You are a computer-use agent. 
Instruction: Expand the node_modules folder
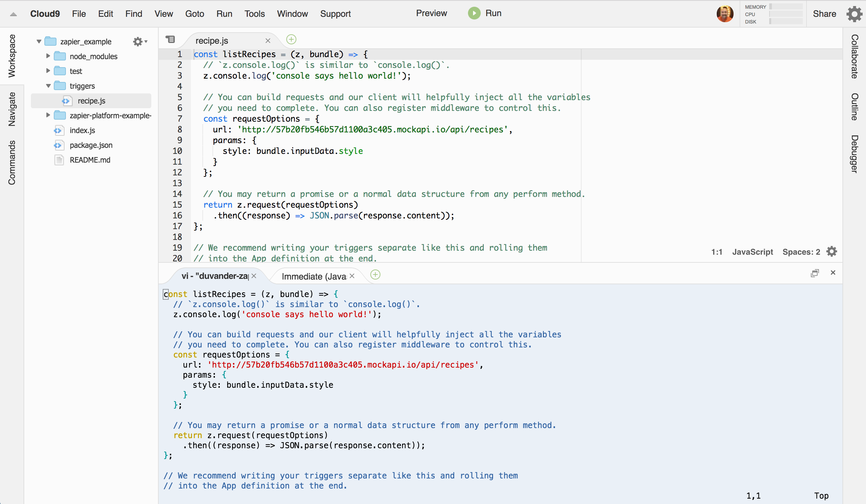[x=48, y=56]
